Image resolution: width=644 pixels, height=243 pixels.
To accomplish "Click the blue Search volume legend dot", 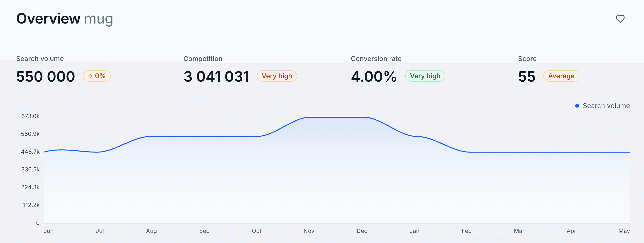I will 577,106.
